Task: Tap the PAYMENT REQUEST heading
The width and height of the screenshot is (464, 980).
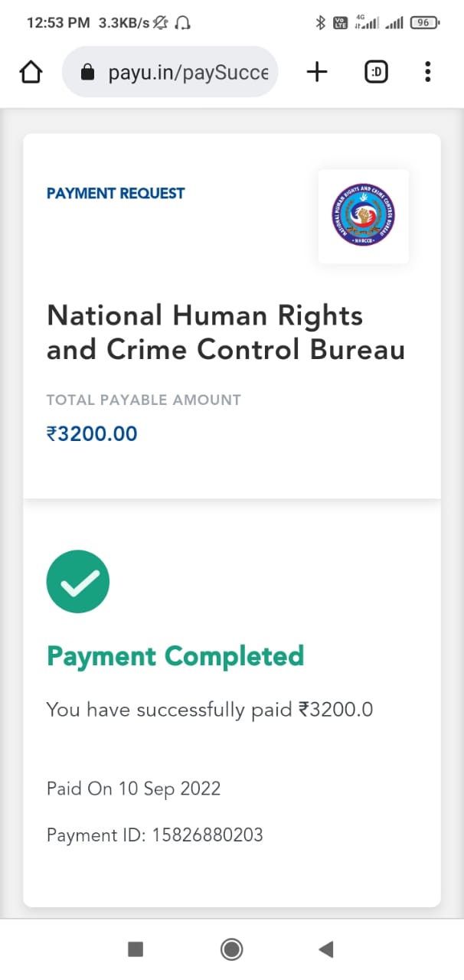Action: click(x=116, y=194)
